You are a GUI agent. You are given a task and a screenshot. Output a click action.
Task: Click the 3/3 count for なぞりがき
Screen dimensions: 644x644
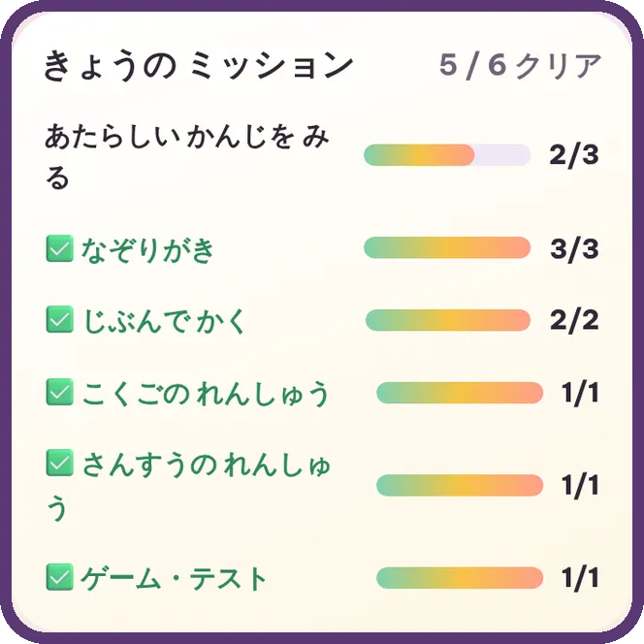pos(574,248)
